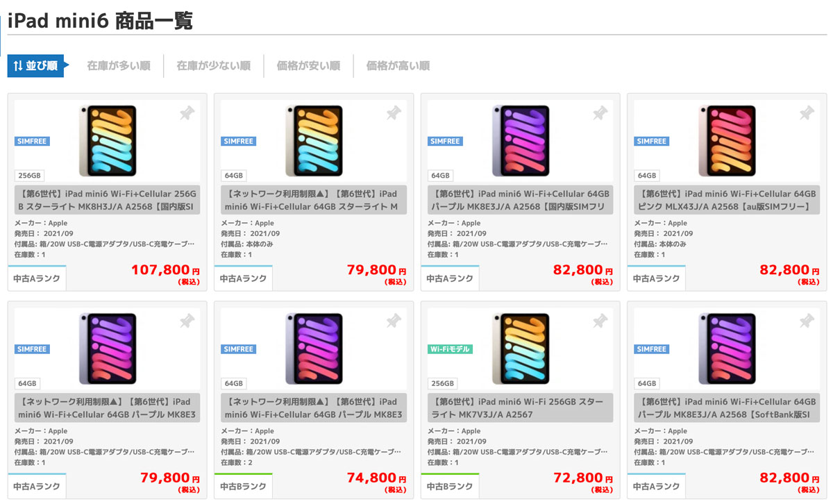Click the Wi-Fiモデル badge
This screenshot has width=833, height=504.
450,349
